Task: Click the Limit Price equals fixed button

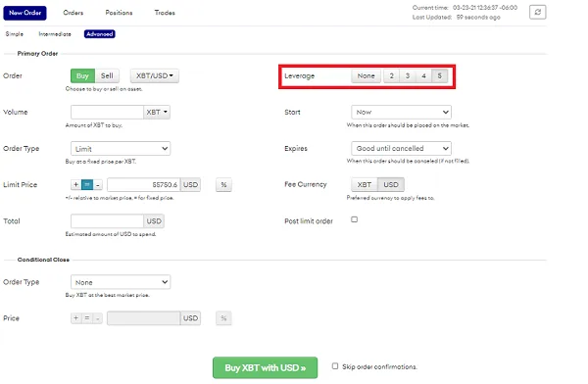Action: 87,184
